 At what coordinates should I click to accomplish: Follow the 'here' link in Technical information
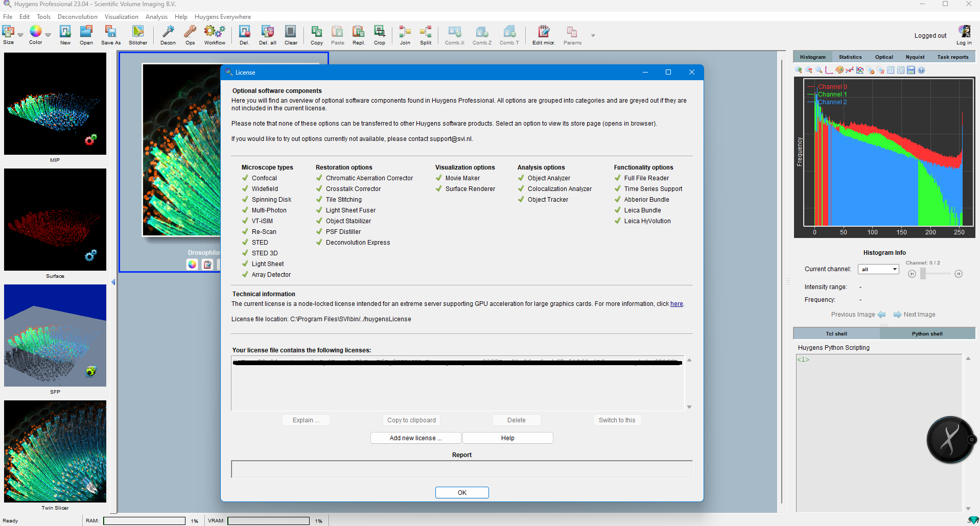tap(676, 304)
